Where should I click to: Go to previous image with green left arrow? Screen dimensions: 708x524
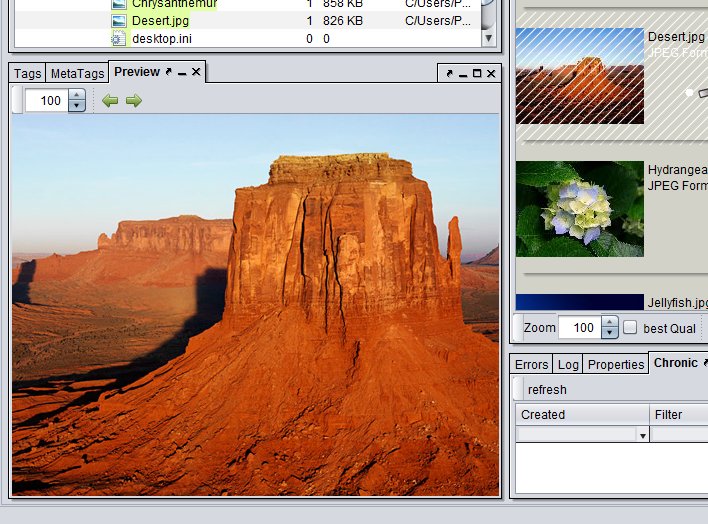click(110, 100)
